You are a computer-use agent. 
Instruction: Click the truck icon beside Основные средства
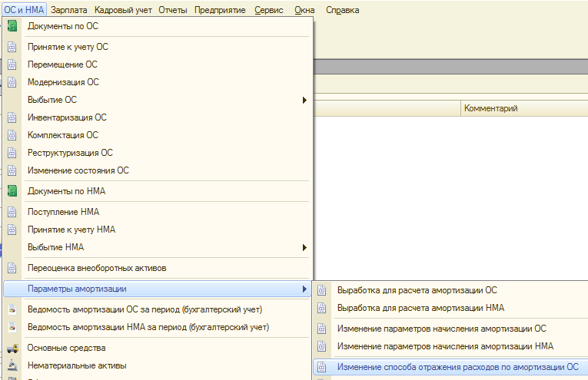12,349
